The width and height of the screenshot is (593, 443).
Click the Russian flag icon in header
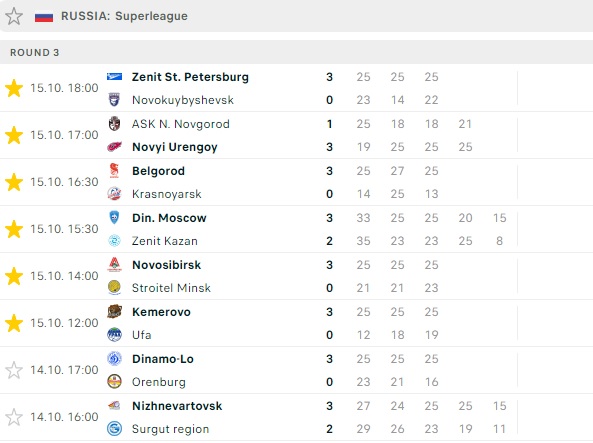pos(44,17)
